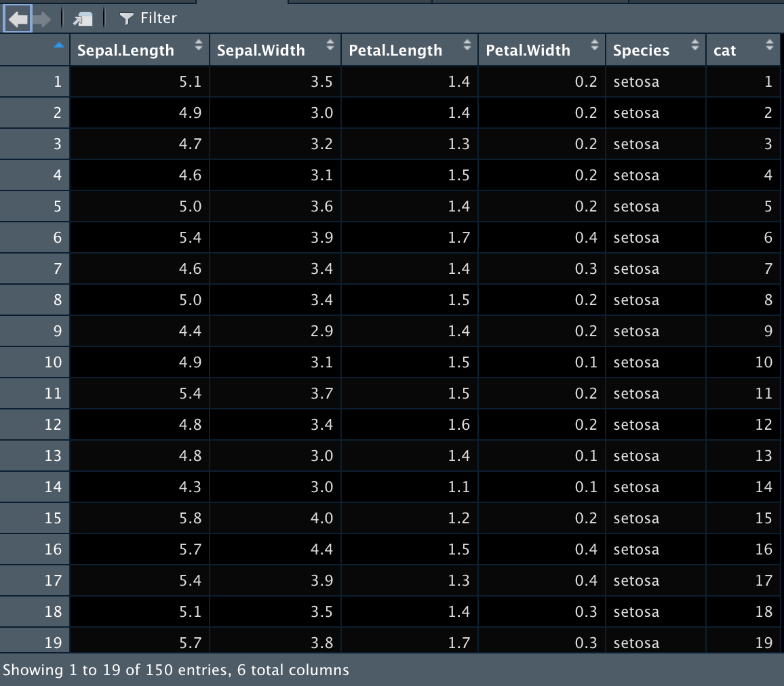
Task: Sort by the Petal.Width column arrows
Action: (595, 45)
